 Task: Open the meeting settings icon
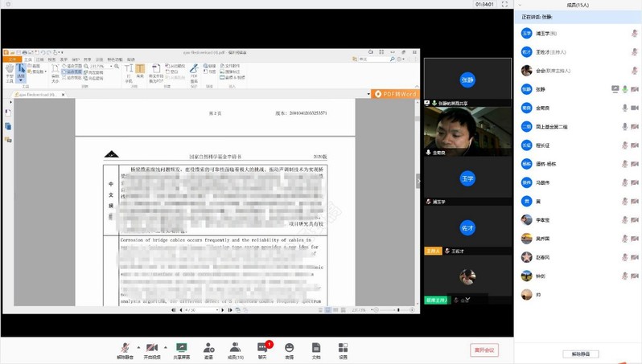coord(343,348)
